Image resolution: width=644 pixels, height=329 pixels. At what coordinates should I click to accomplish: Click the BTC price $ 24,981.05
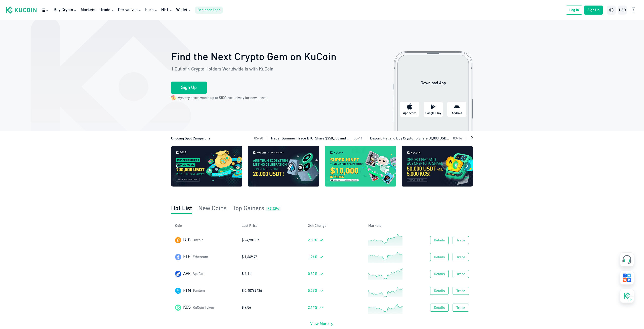coord(250,240)
